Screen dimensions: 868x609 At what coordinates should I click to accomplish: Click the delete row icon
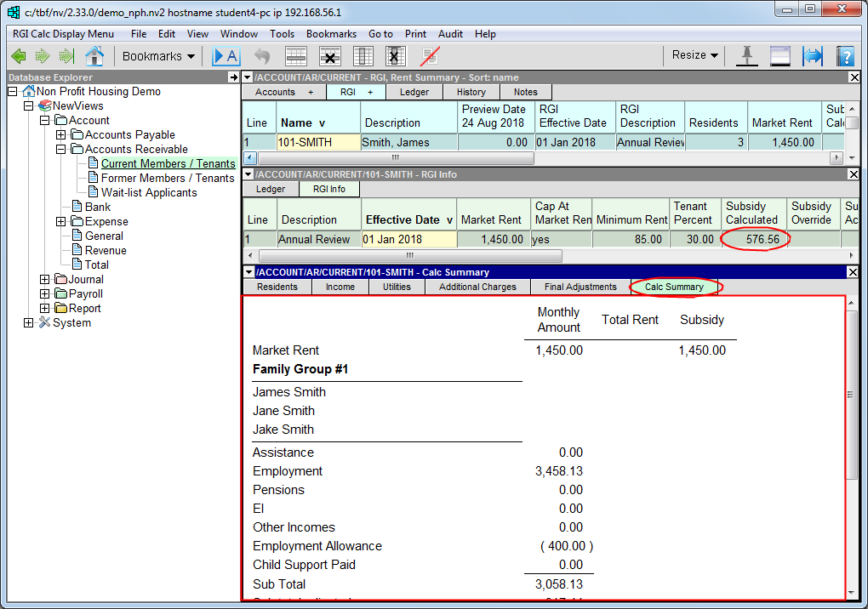(330, 56)
